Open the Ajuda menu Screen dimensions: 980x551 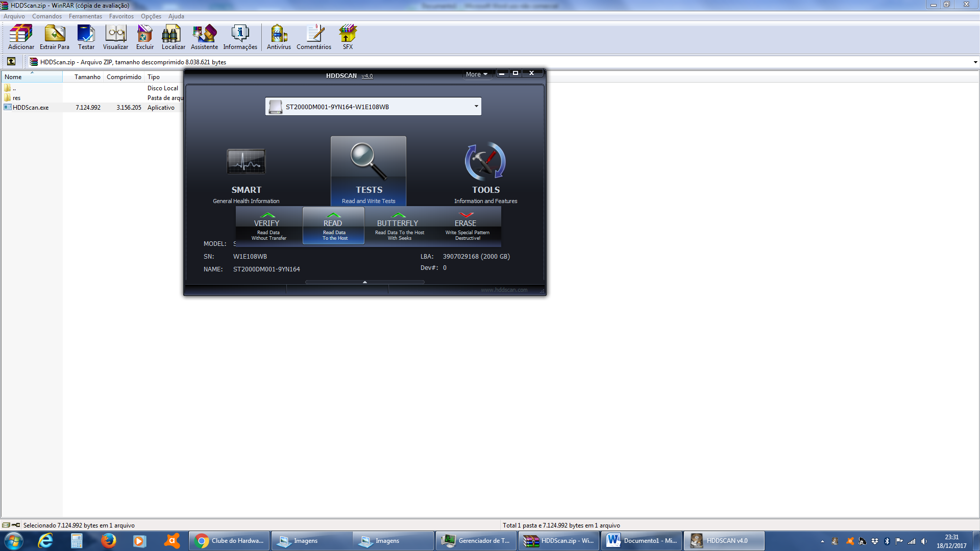(x=176, y=16)
